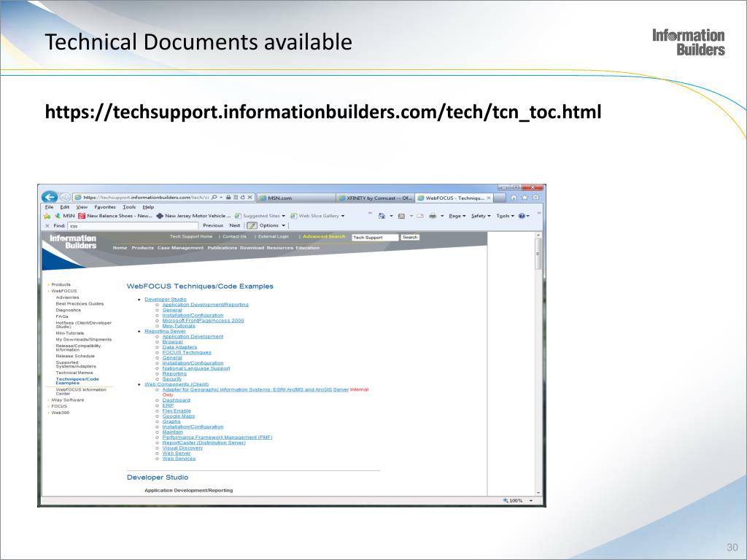The height and width of the screenshot is (560, 747).
Task: Expand the WebFOCUS item in the left sidebar
Action: [64, 291]
